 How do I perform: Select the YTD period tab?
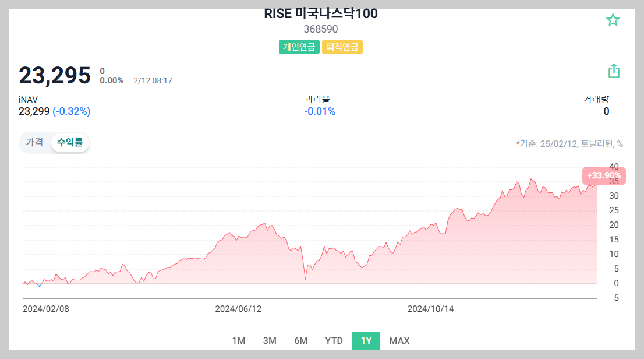click(334, 341)
